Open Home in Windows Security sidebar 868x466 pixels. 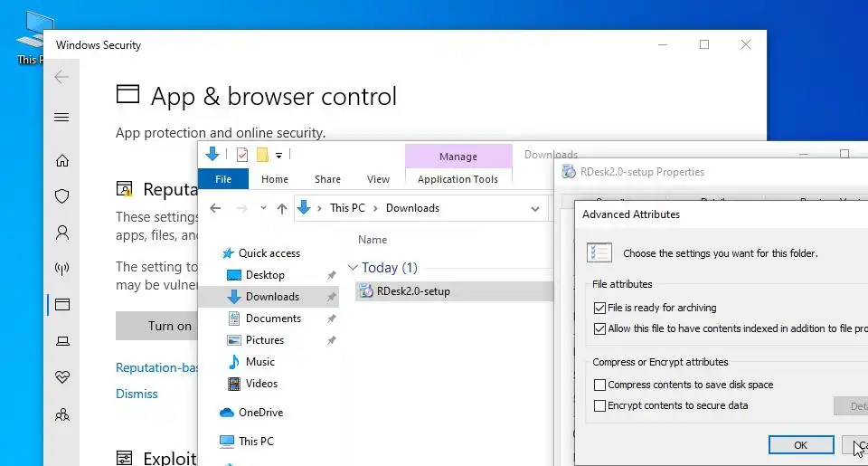[62, 161]
